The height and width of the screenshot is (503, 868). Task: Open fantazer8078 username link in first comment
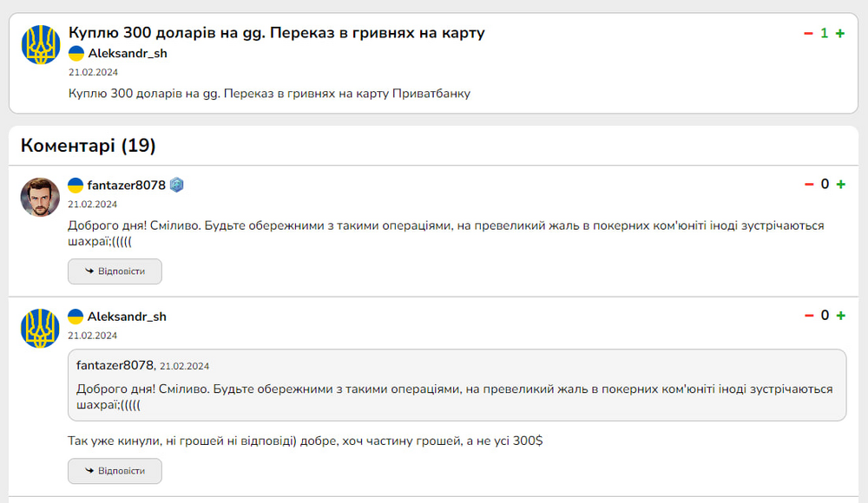coord(126,185)
